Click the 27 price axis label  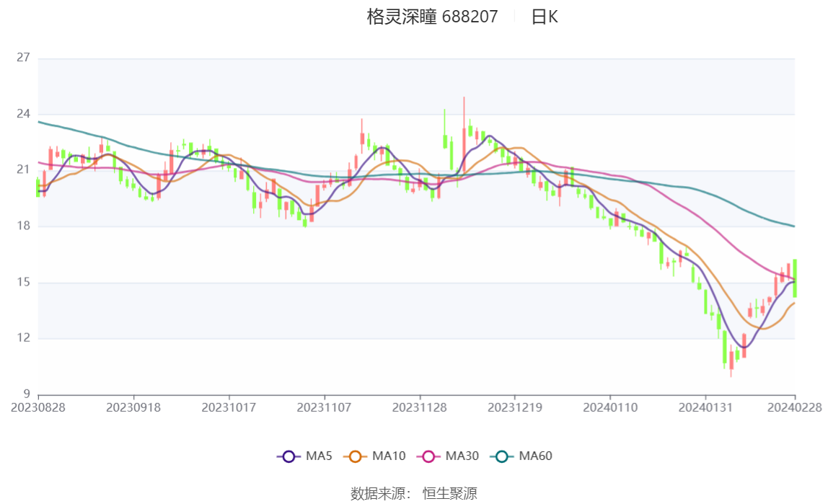click(23, 58)
